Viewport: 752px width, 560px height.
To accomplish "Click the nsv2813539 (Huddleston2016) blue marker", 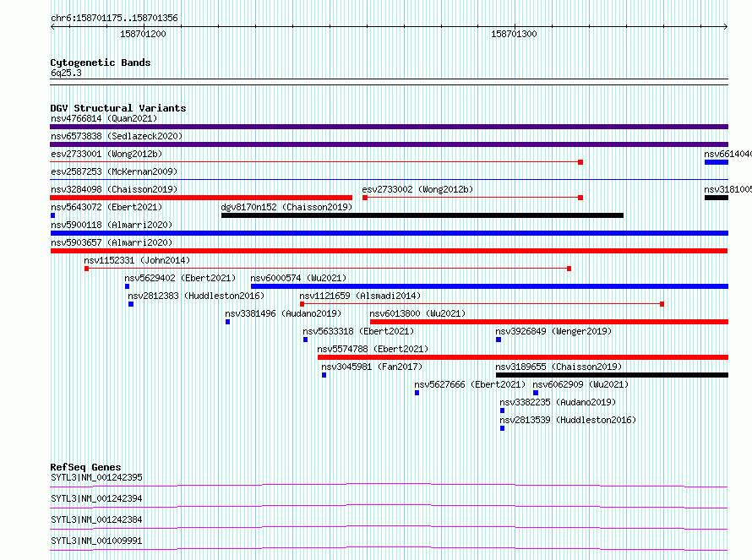I will (x=503, y=428).
